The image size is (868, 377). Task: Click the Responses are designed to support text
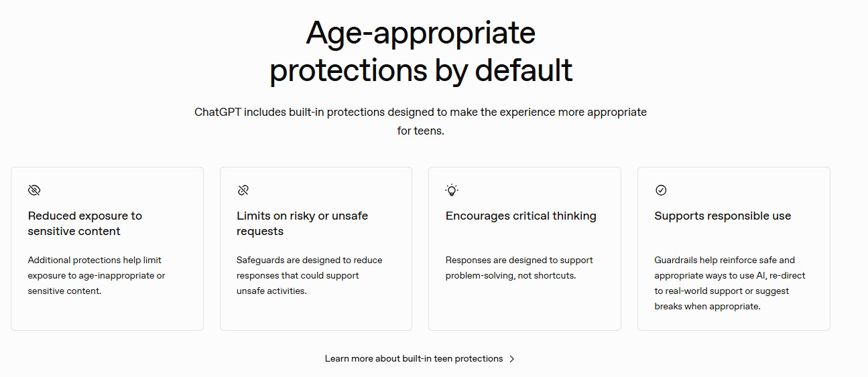point(519,268)
